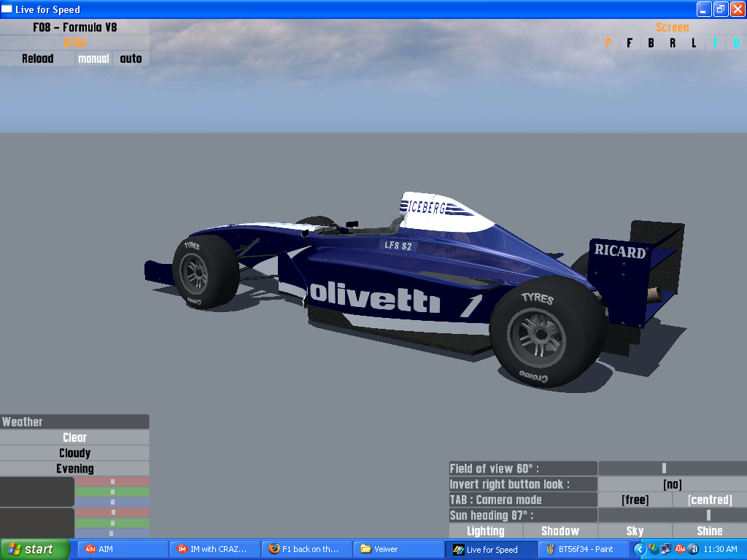Click the Firefox icon in taskbar
747x560 pixels.
274,549
